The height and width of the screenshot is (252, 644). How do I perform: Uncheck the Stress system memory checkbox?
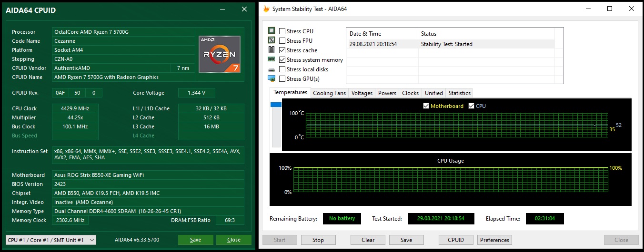282,60
